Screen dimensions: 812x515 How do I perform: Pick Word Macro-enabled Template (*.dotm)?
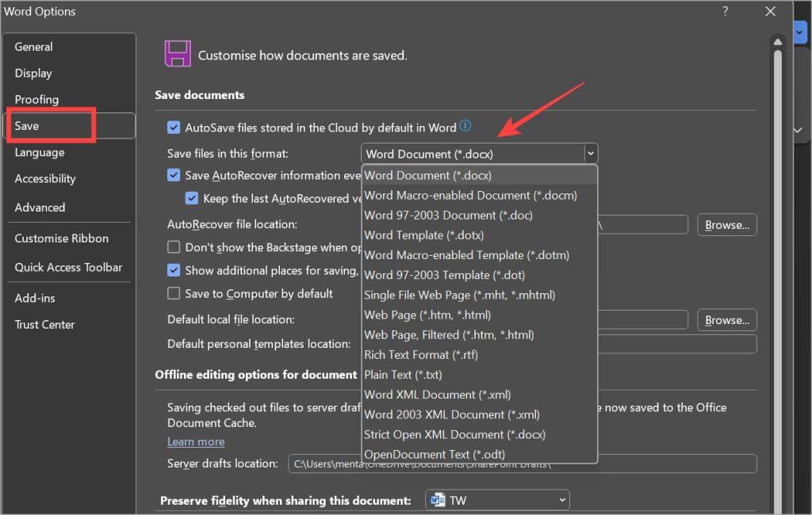pyautogui.click(x=479, y=255)
